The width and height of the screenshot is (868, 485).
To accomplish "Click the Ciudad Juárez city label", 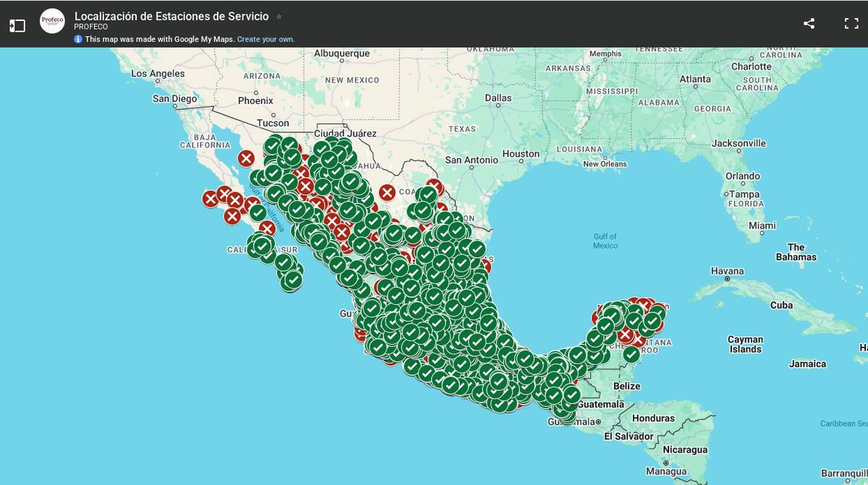I will 345,133.
